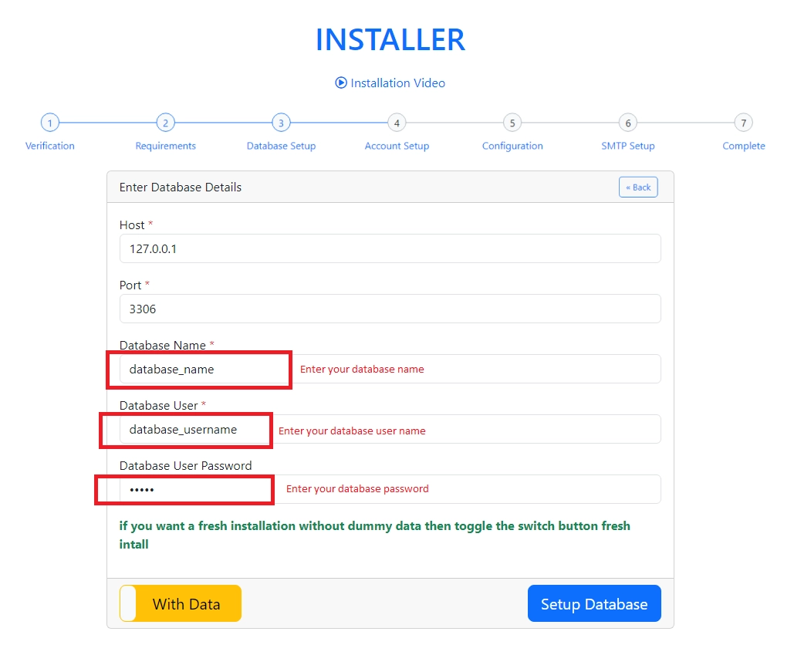Click the Requirements step label
The width and height of the screenshot is (811, 672).
point(165,146)
